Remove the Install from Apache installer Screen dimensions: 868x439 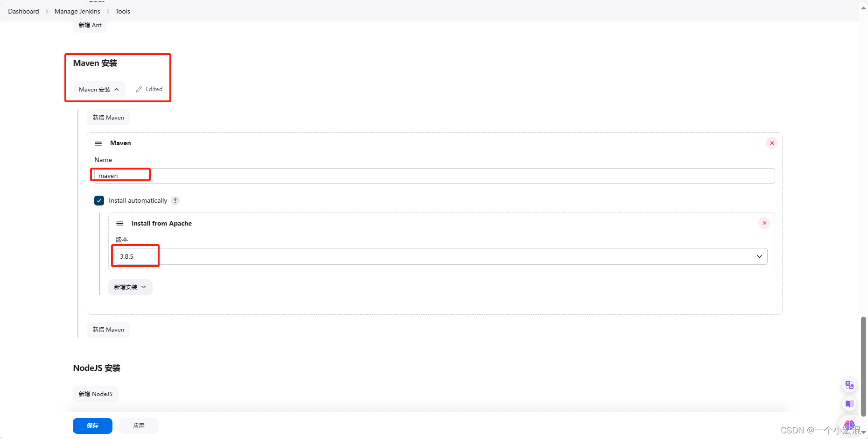click(764, 223)
